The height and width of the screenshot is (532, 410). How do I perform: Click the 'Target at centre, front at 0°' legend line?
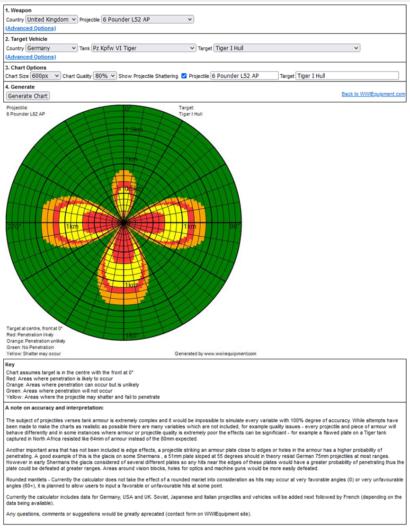(35, 328)
